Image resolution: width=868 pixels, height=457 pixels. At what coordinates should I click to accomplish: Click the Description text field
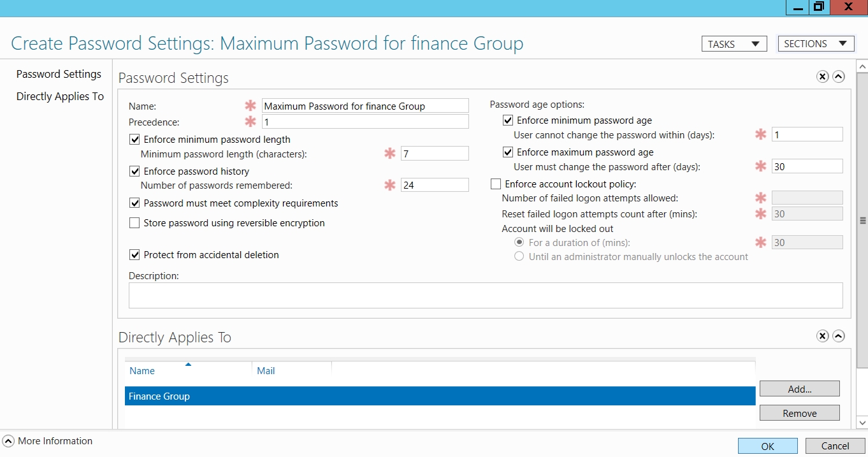coord(485,296)
